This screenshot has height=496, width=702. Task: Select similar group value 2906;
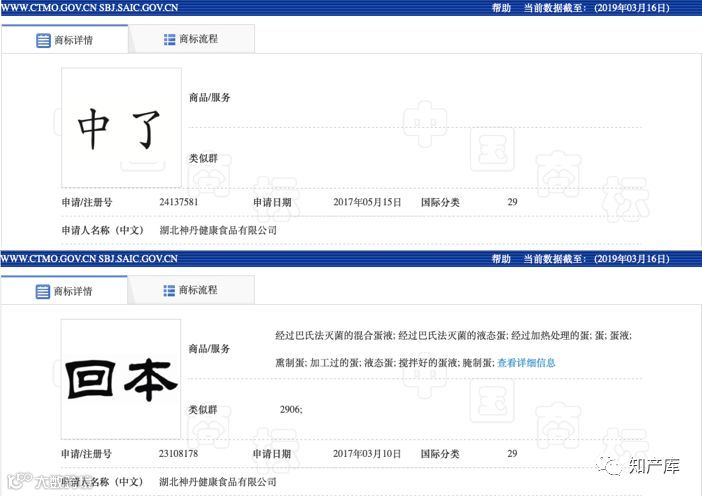(x=291, y=409)
